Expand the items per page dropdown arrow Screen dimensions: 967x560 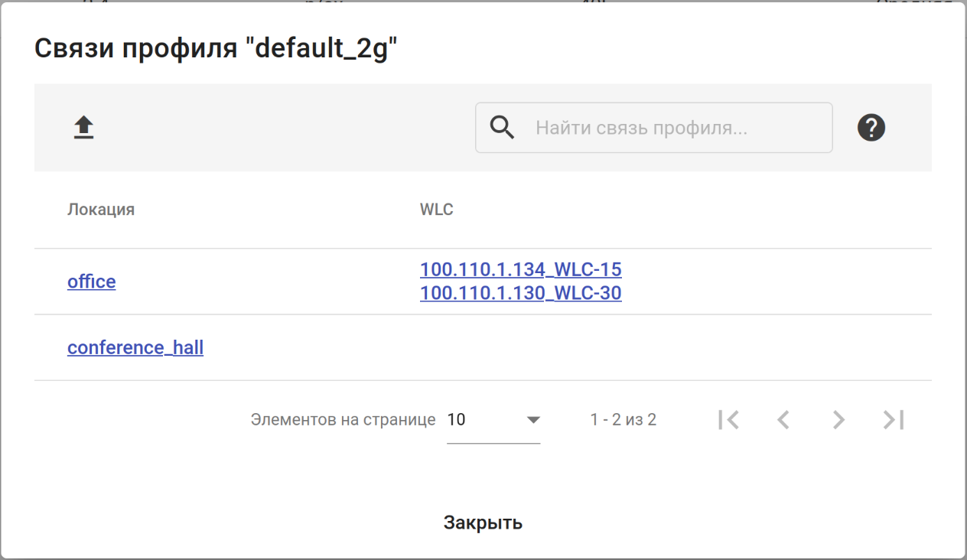point(533,420)
